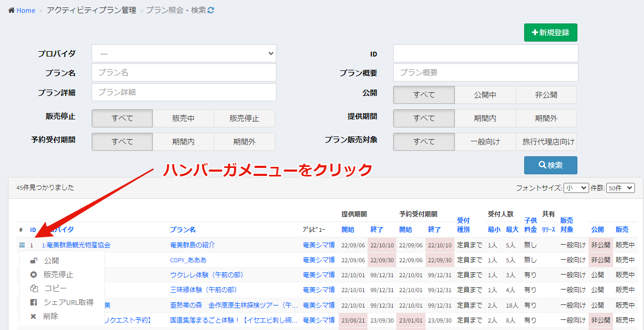This screenshot has width=644, height=330.
Task: Select すべて for the 公開 filter
Action: coord(424,95)
